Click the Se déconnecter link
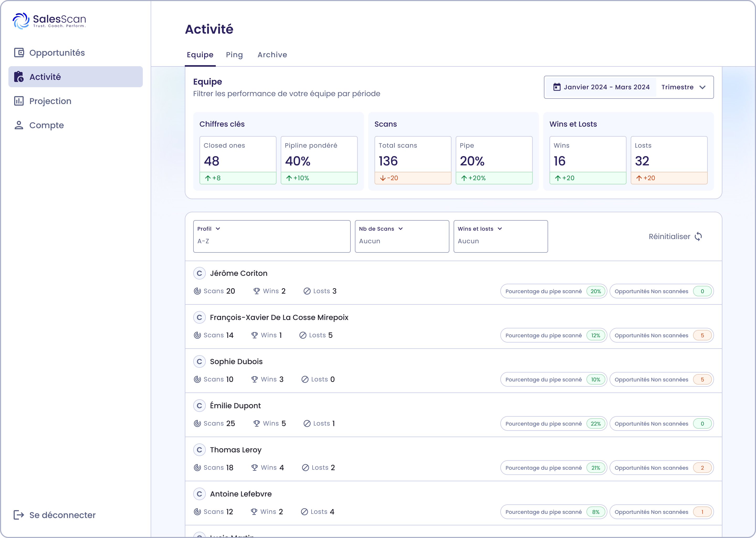 (62, 515)
